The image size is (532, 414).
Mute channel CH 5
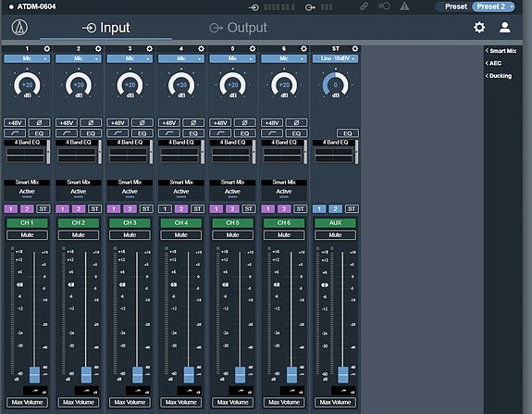(233, 235)
